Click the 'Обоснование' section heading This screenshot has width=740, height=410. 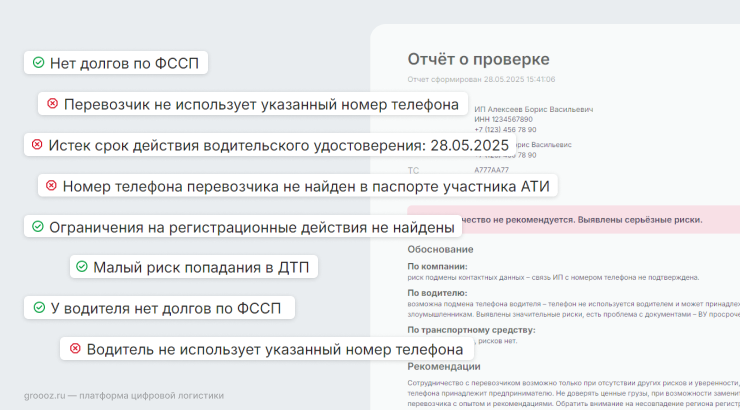[x=440, y=250]
